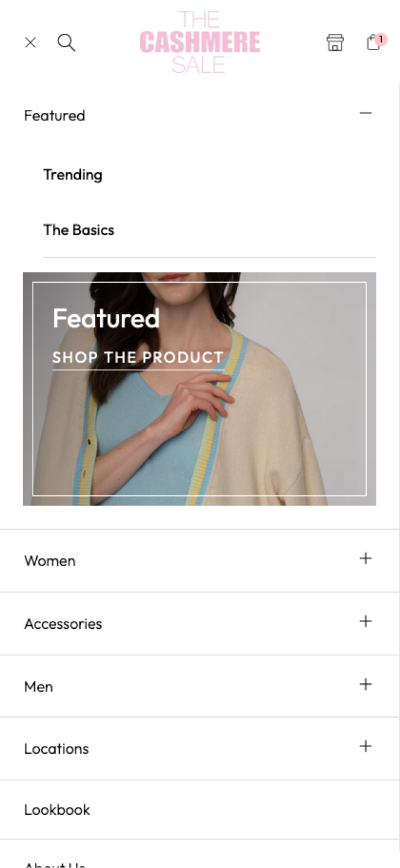The width and height of the screenshot is (400, 868).
Task: Close the navigation menu with X icon
Action: [30, 42]
